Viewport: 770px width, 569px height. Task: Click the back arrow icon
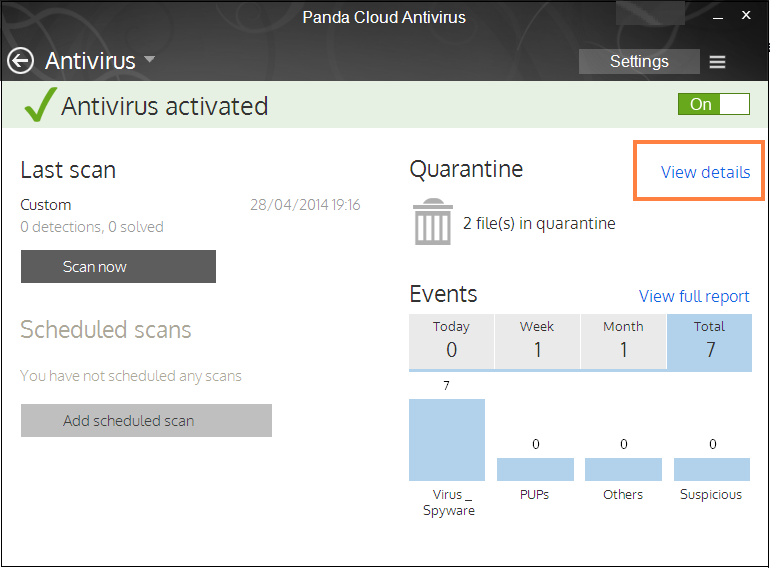[x=20, y=61]
